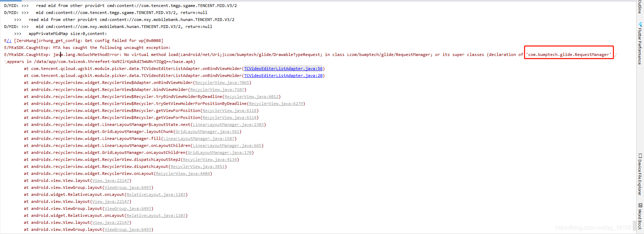Screen dimensions: 644x234
Task: Follow the RecyclerView.java:7107 link
Action: click(x=217, y=90)
